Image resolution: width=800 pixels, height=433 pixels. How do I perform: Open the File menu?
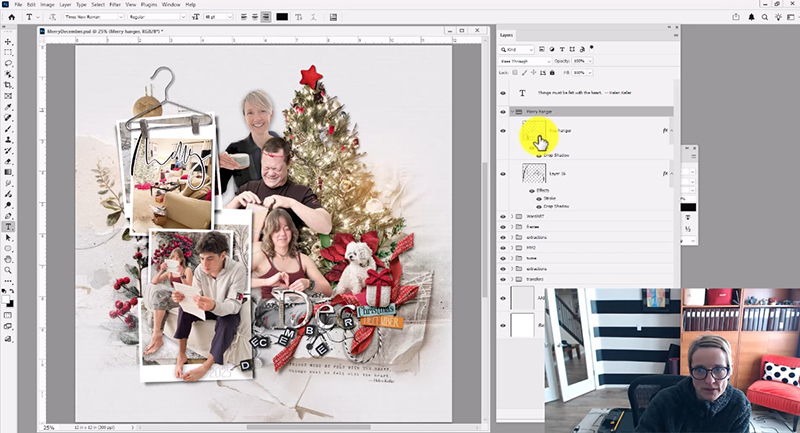[18, 5]
